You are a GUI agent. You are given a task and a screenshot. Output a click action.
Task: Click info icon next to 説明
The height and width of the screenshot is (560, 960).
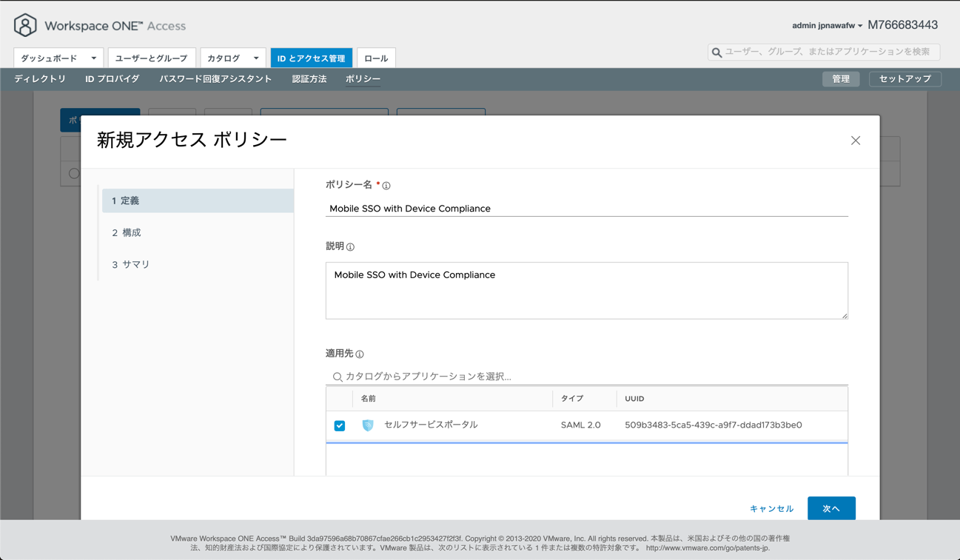[350, 247]
